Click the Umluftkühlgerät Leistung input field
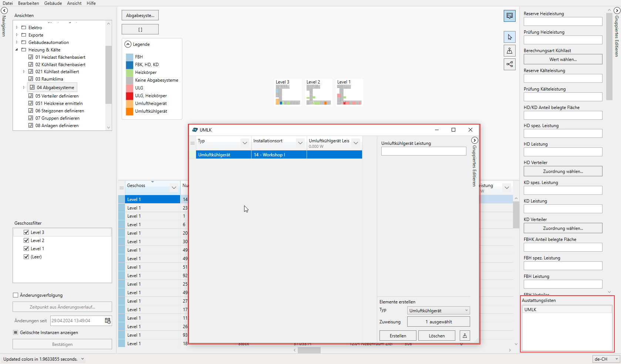621x364 pixels. [x=423, y=151]
